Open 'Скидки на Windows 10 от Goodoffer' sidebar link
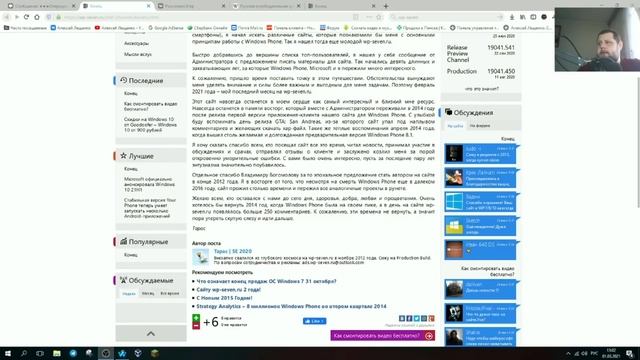This screenshot has width=640, height=360. (150, 124)
